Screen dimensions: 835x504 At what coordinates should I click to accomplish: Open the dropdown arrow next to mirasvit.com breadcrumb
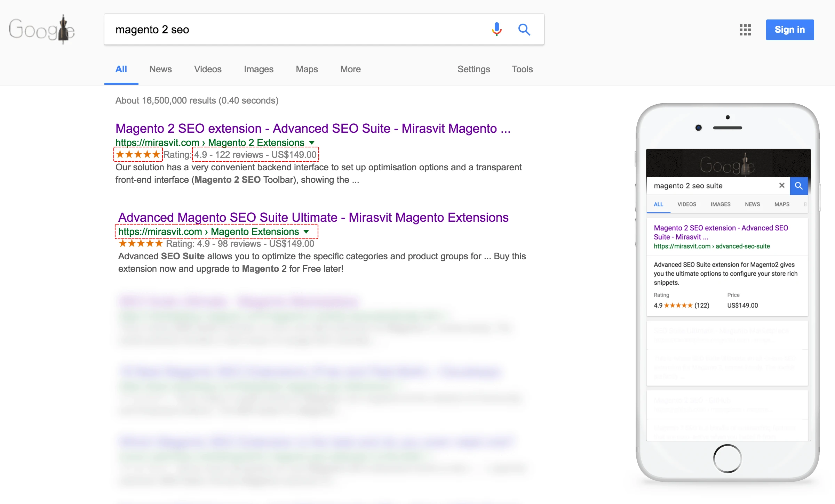point(306,232)
